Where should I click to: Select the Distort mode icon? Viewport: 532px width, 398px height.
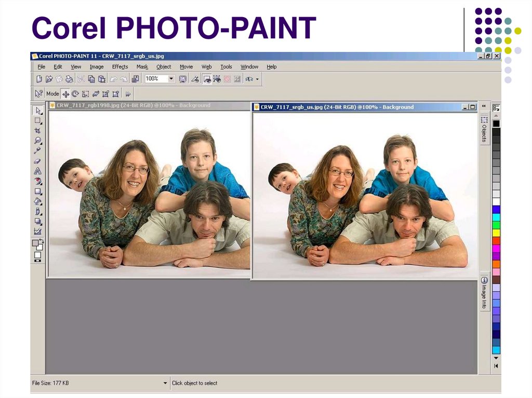pyautogui.click(x=105, y=93)
